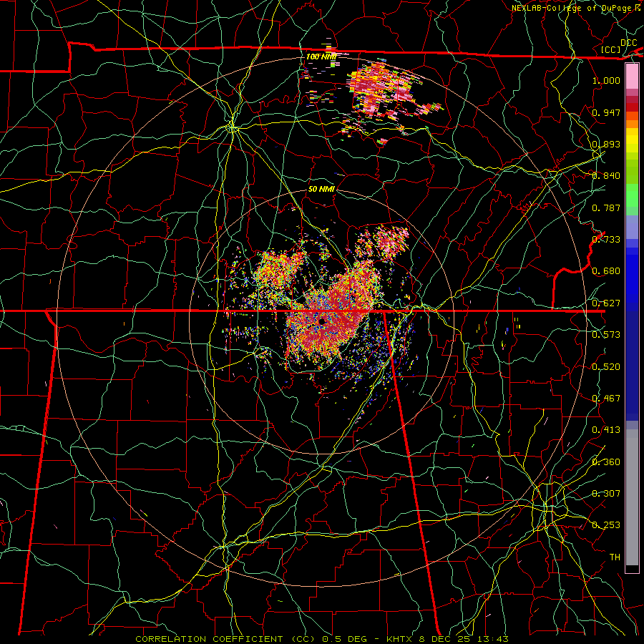Click the 50 NMI range ring label
This screenshot has width=644, height=644.
tap(321, 189)
